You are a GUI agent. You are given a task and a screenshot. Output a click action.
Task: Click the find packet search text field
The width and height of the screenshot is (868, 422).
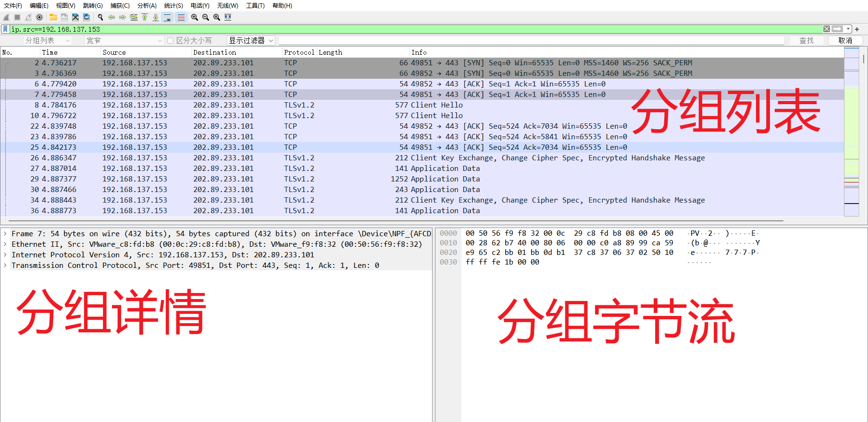click(531, 41)
